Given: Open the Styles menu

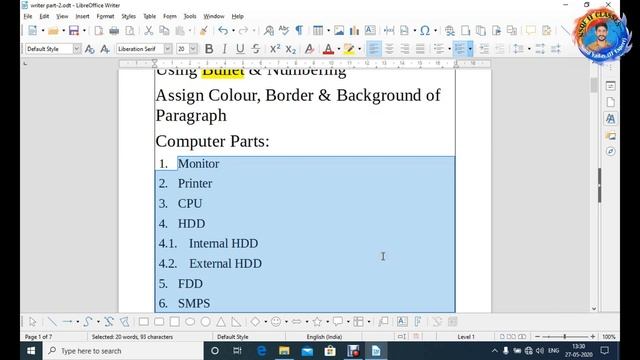Looking at the screenshot, I should 129,16.
